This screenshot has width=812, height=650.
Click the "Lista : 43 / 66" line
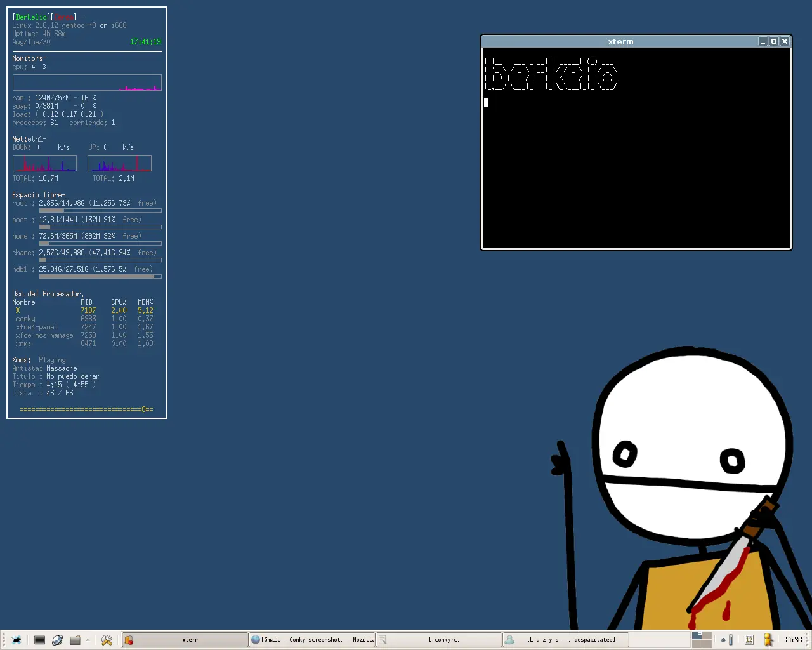point(43,393)
